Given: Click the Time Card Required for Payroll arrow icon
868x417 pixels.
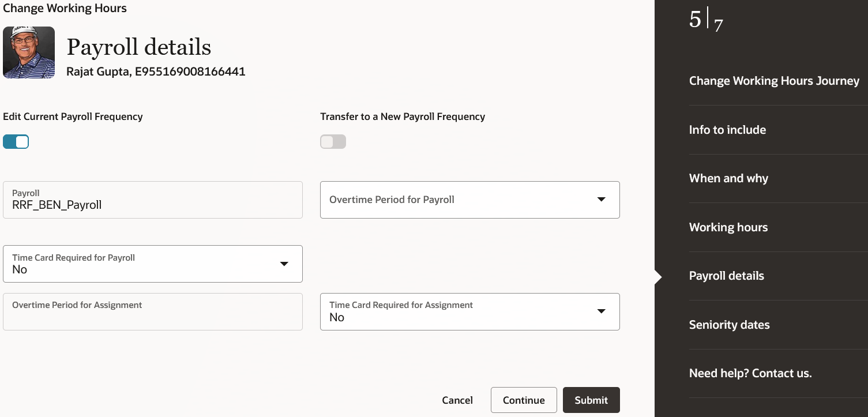Looking at the screenshot, I should 284,264.
